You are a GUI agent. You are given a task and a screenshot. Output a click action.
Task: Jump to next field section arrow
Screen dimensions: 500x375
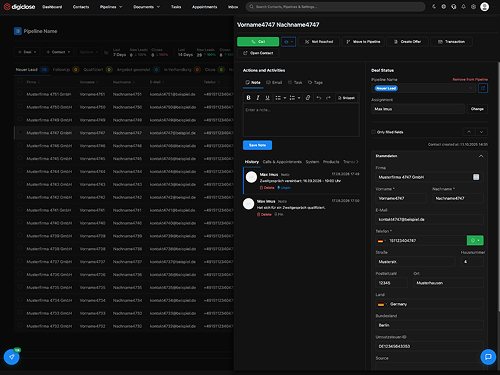pos(481,132)
